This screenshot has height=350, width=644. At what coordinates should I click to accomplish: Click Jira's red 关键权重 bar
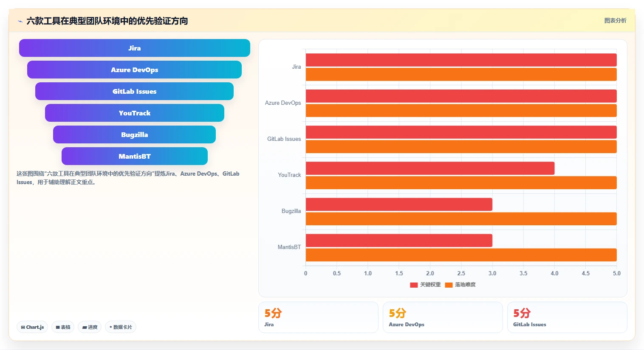[461, 60]
